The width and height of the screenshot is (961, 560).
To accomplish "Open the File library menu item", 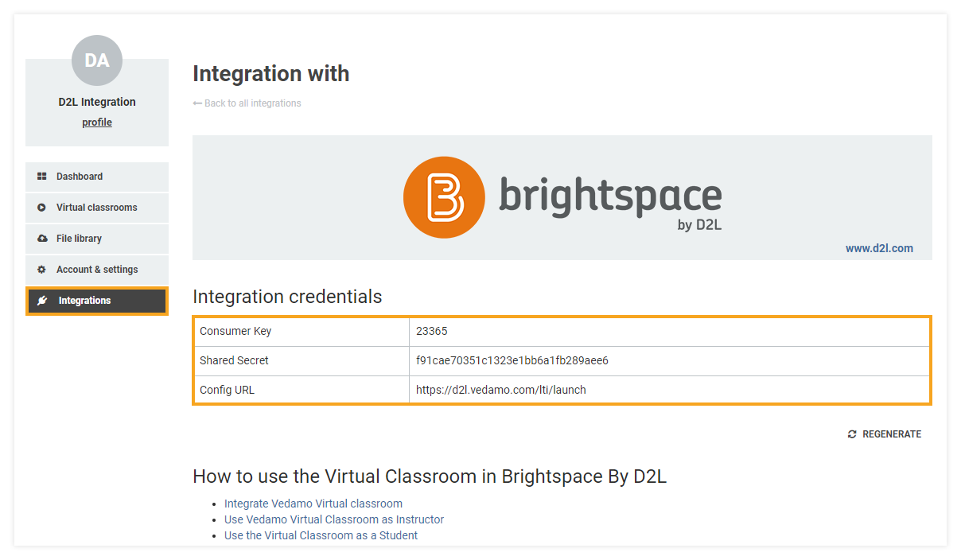I will coord(97,239).
